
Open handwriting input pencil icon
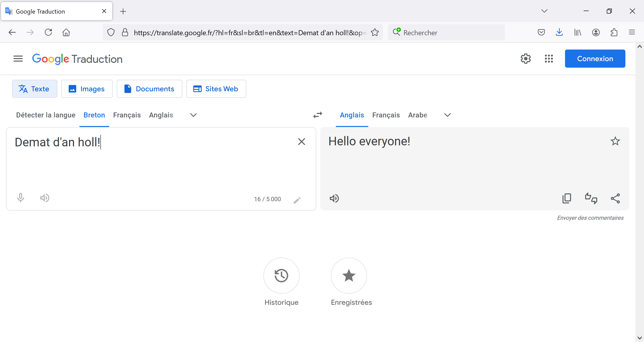click(x=297, y=200)
